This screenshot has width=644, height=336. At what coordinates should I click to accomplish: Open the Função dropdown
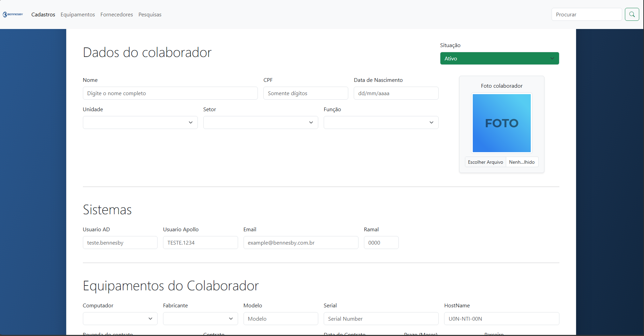tap(381, 122)
